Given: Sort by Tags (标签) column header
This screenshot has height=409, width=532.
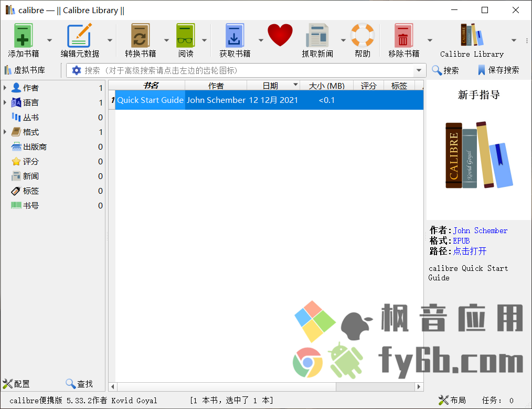Looking at the screenshot, I should (399, 86).
